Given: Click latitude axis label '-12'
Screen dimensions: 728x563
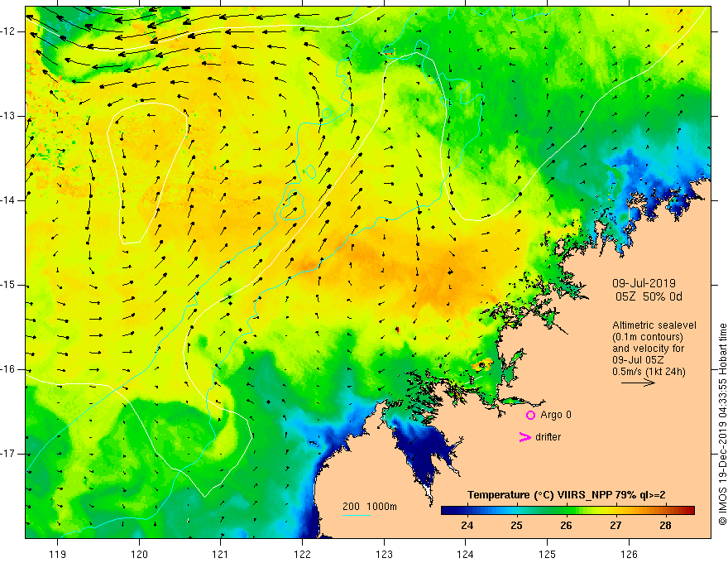Looking at the screenshot, I should (8, 31).
